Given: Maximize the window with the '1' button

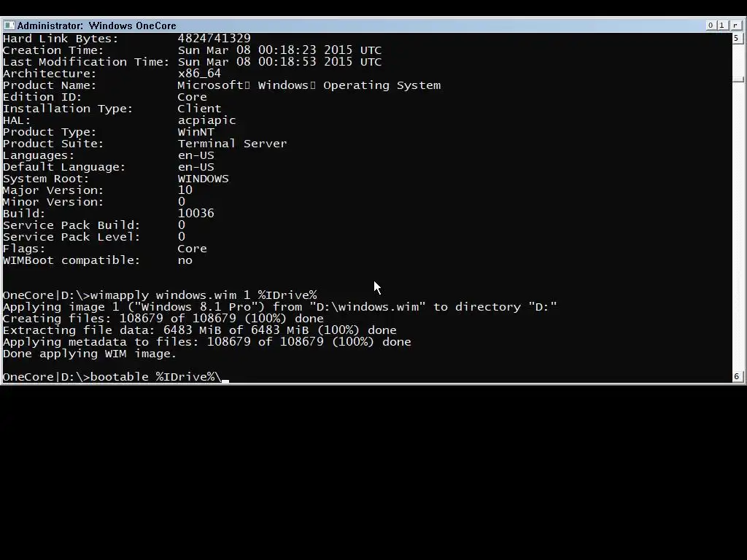Looking at the screenshot, I should (x=721, y=26).
